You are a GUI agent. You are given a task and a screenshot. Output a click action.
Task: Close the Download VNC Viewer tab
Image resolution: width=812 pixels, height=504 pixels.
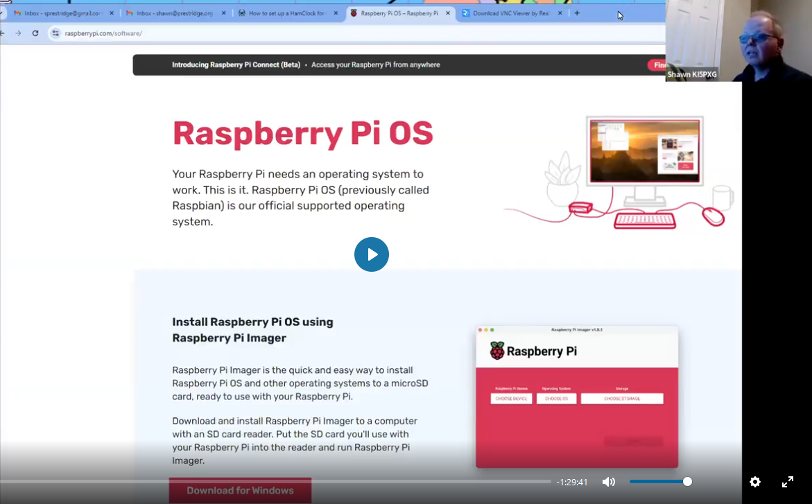560,13
